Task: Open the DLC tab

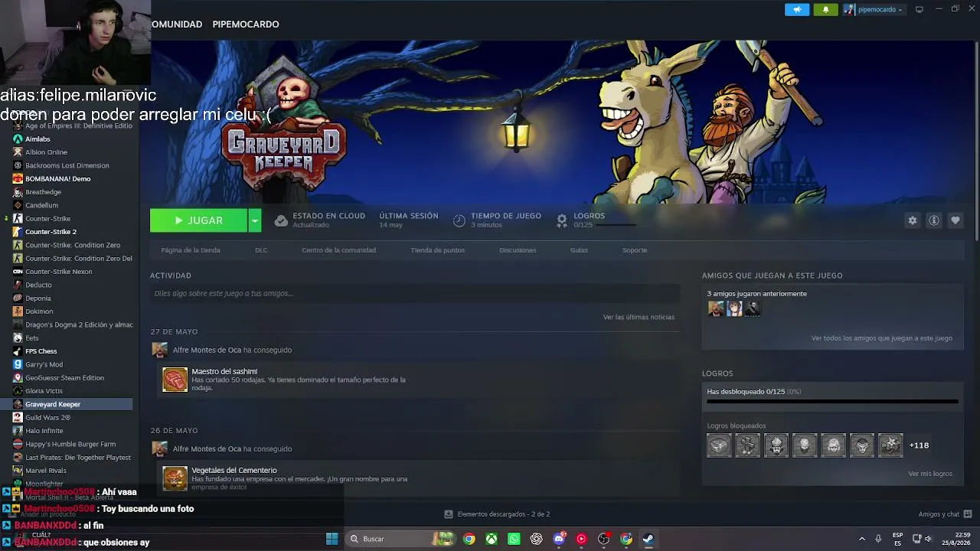Action: tap(261, 250)
